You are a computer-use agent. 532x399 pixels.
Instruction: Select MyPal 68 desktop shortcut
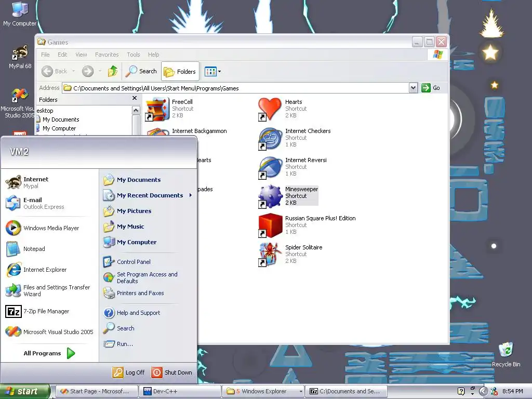(x=20, y=57)
